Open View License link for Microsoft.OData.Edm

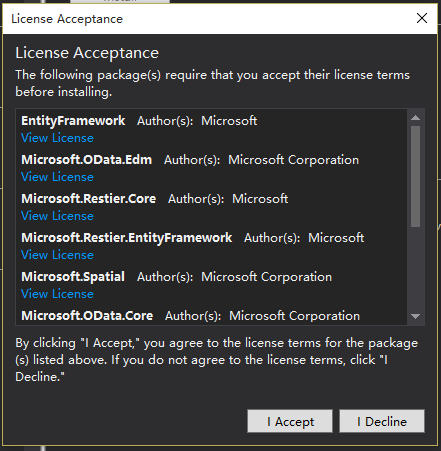(x=57, y=177)
